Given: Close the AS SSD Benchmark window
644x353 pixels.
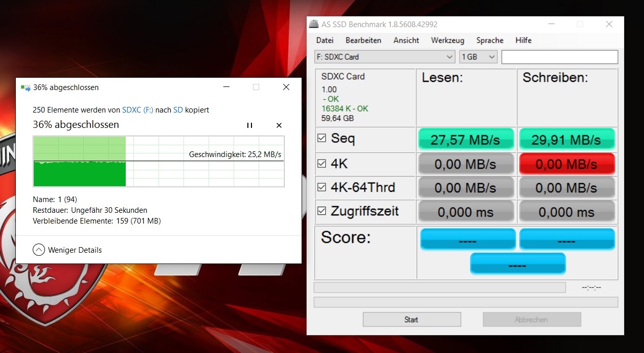Looking at the screenshot, I should pyautogui.click(x=609, y=24).
